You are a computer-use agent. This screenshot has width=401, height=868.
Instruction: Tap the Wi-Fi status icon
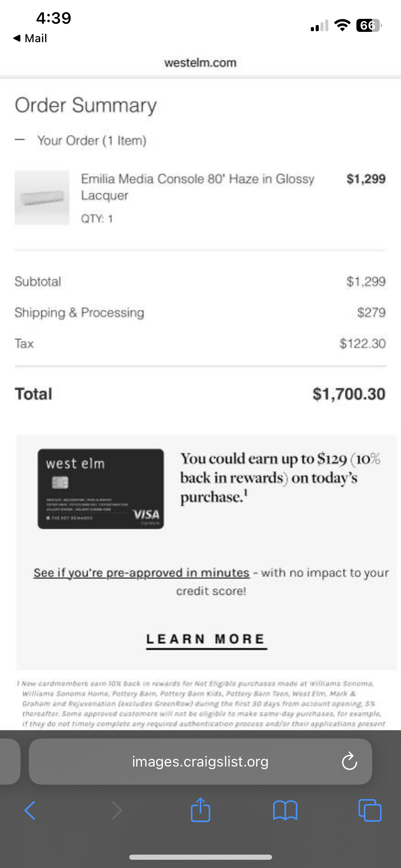click(342, 25)
